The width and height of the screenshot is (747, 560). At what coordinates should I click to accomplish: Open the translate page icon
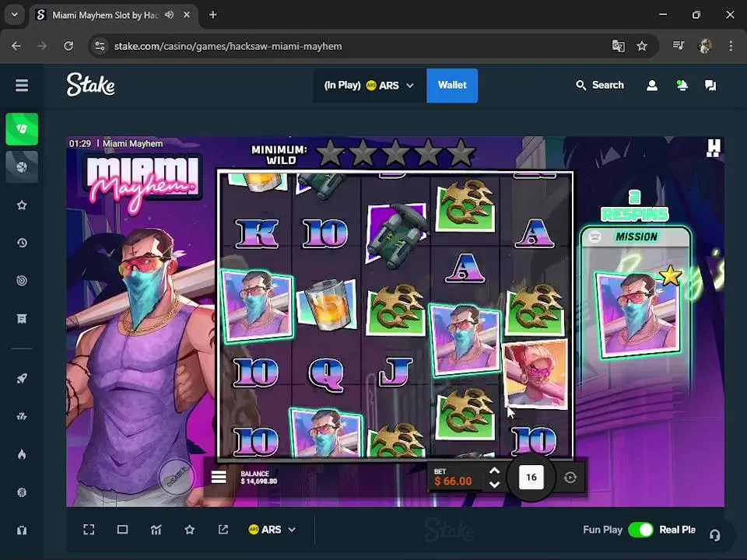click(618, 46)
